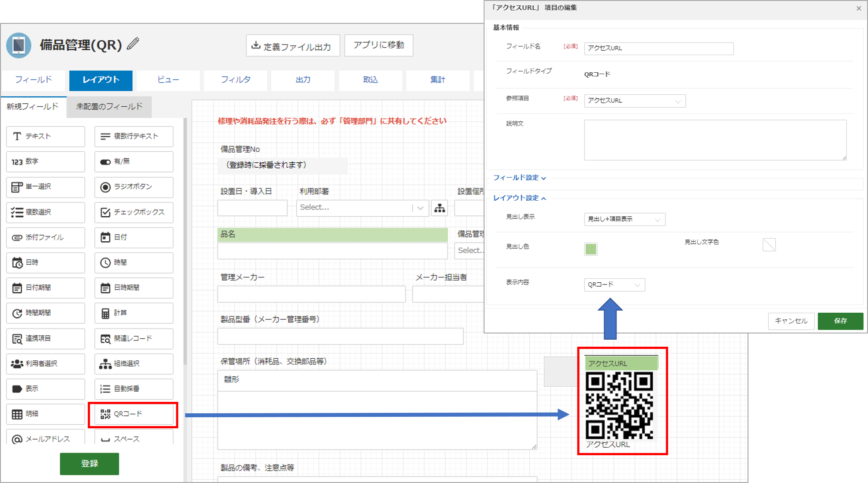Click the green 登録 button
Image resolution: width=868 pixels, height=483 pixels.
(x=90, y=464)
